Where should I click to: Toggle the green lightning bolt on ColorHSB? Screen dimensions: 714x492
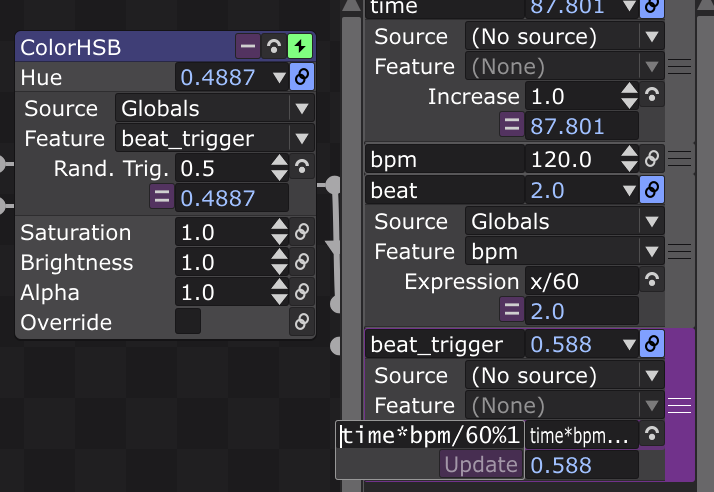pyautogui.click(x=300, y=46)
